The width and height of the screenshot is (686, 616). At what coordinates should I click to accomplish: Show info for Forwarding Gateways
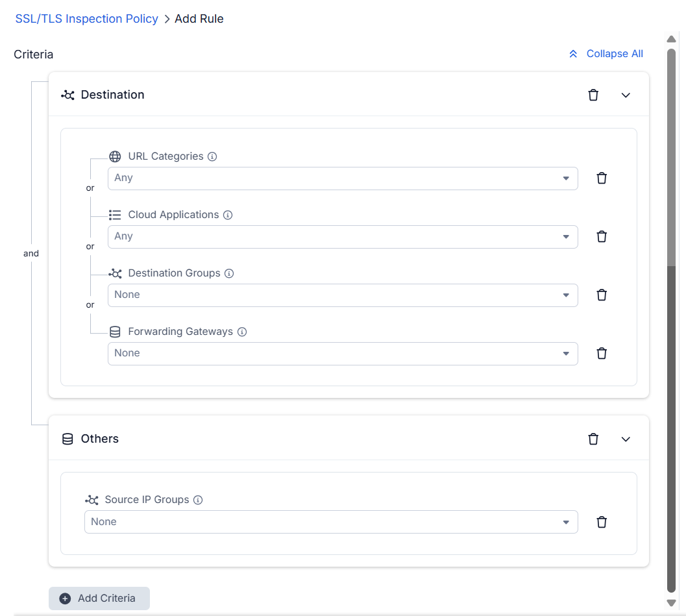(242, 332)
